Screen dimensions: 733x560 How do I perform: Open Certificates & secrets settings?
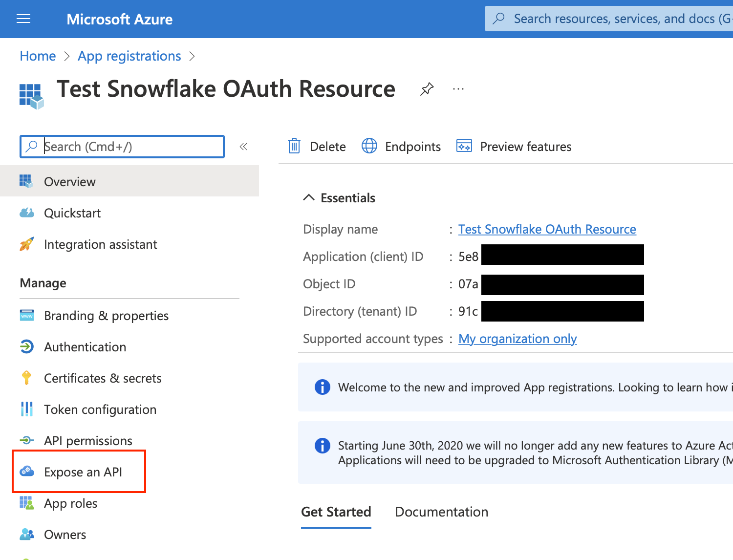pos(103,378)
